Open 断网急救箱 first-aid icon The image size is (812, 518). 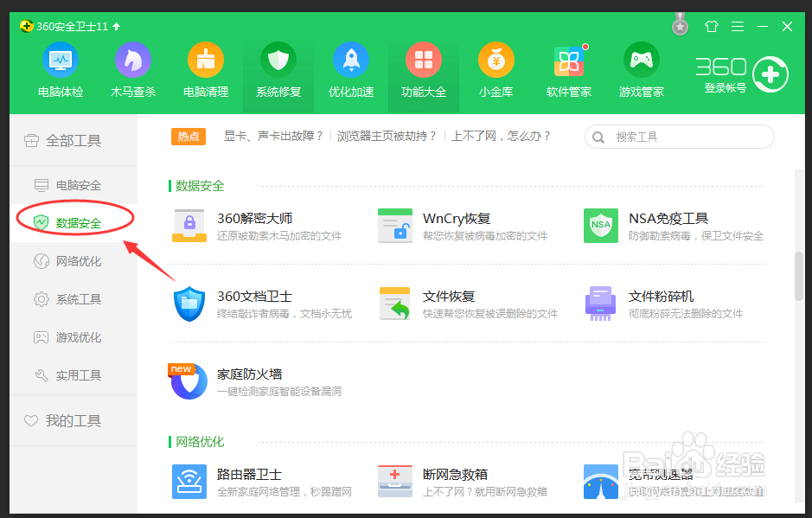click(x=395, y=482)
